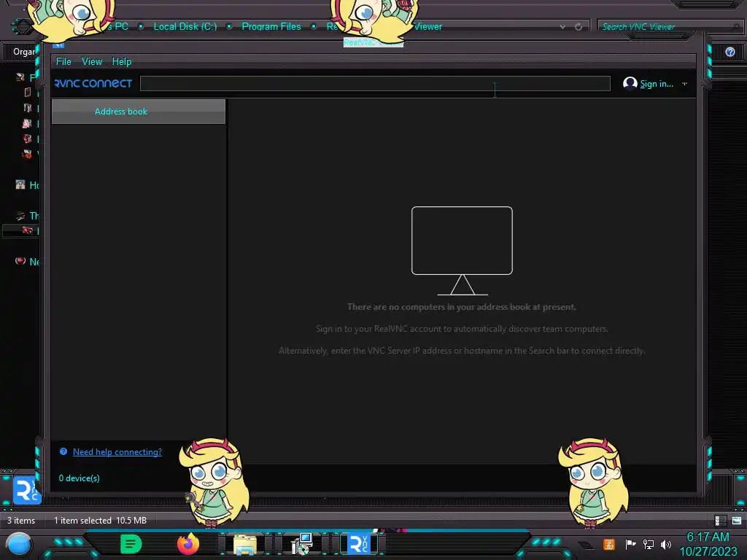747x560 pixels.
Task: Click Local Disk (C:) in Explorer breadcrumb
Action: pyautogui.click(x=185, y=27)
